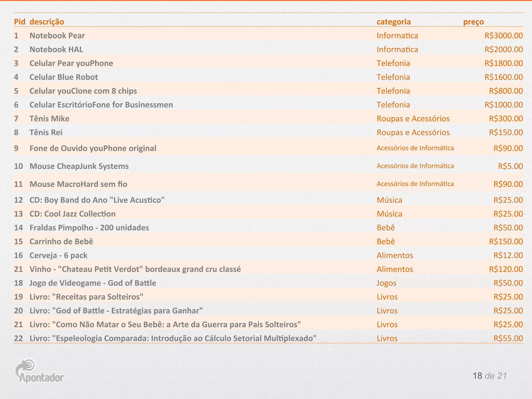This screenshot has height=399, width=532.
Task: Click the R$55.00 price cell
Action: point(508,338)
